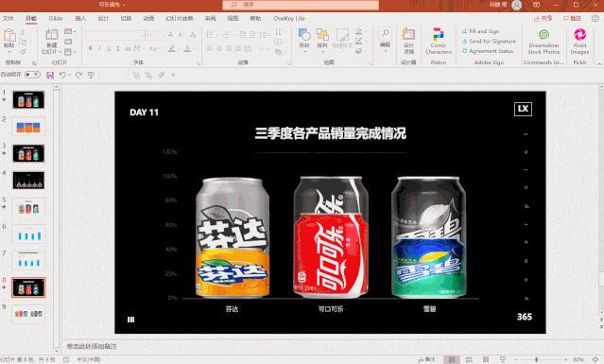Click the Format Painter brush icon
This screenshot has width=604, height=364.
coord(23,52)
